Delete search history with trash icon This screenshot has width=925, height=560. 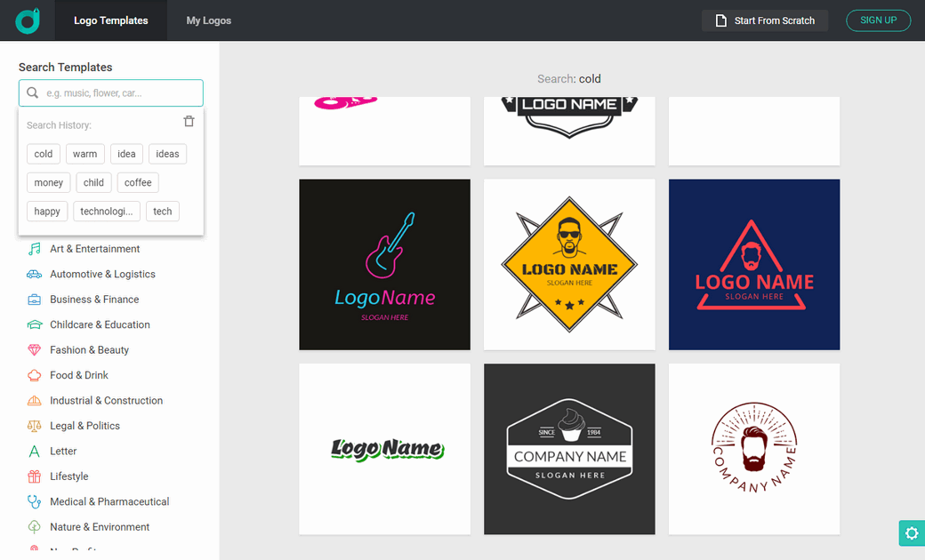tap(189, 122)
